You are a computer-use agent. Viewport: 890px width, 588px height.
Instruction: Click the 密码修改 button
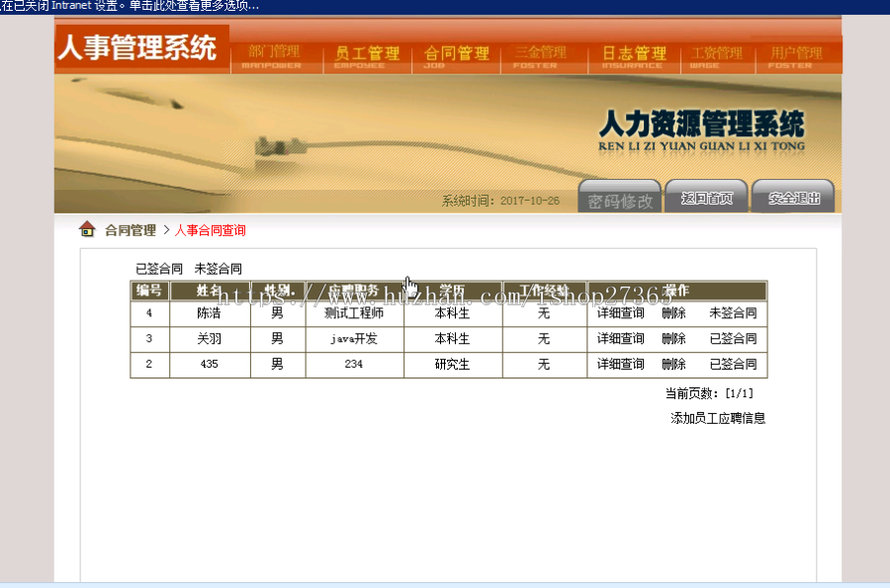click(620, 198)
